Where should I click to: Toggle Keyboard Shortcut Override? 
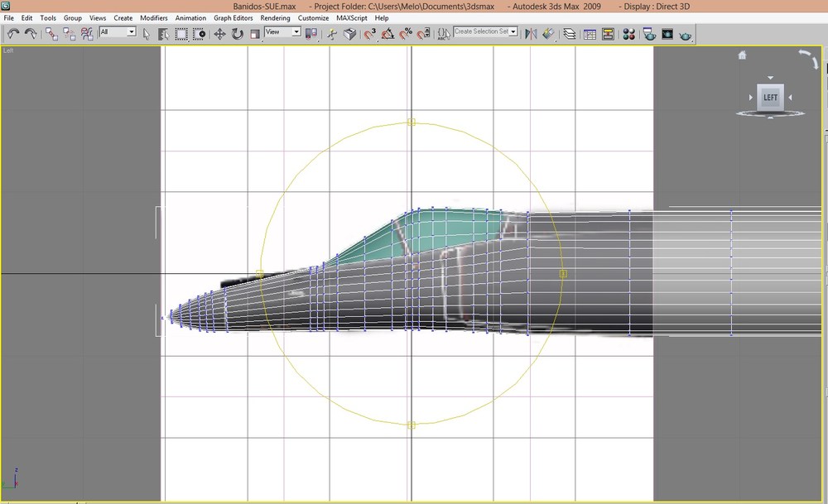(349, 34)
